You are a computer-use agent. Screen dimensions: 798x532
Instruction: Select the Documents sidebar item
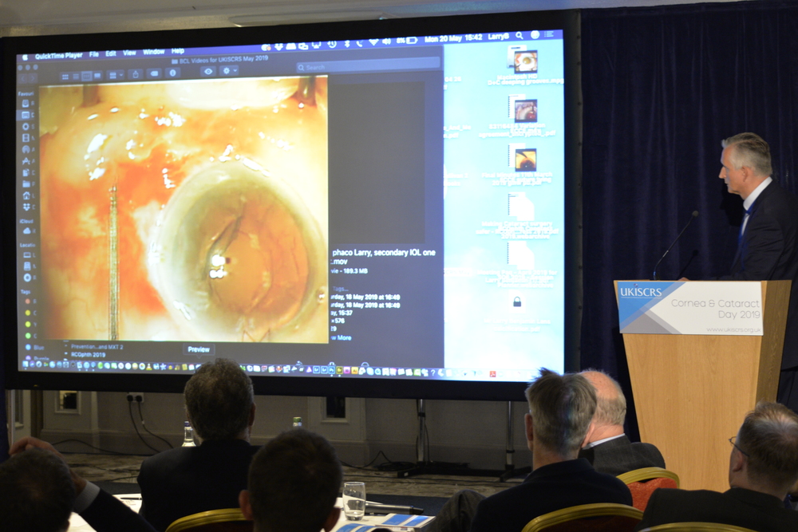[27, 172]
